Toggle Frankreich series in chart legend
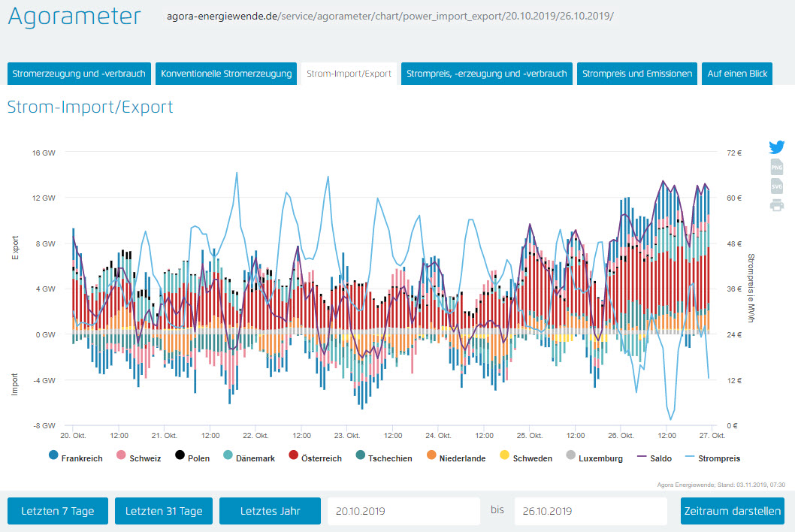This screenshot has width=795, height=532. 75,458
